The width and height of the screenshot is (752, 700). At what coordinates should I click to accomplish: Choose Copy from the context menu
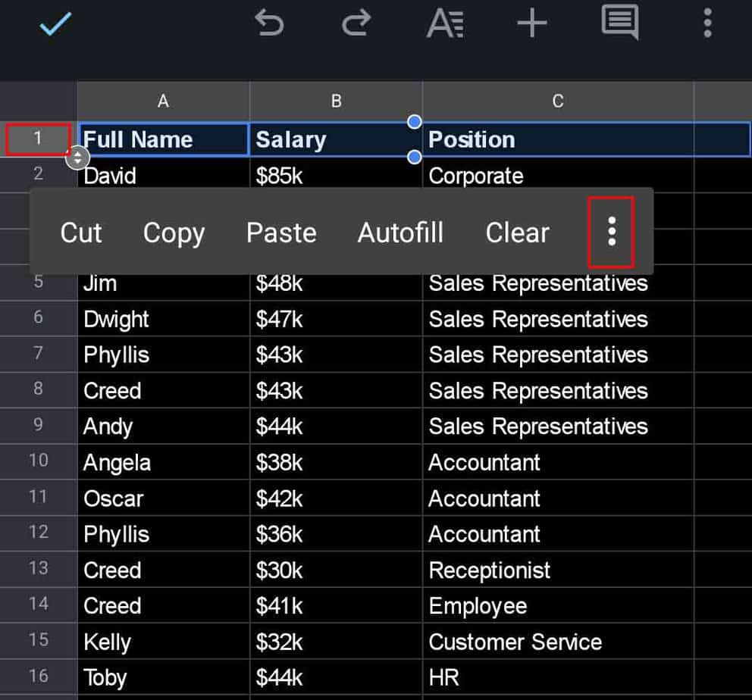click(174, 233)
